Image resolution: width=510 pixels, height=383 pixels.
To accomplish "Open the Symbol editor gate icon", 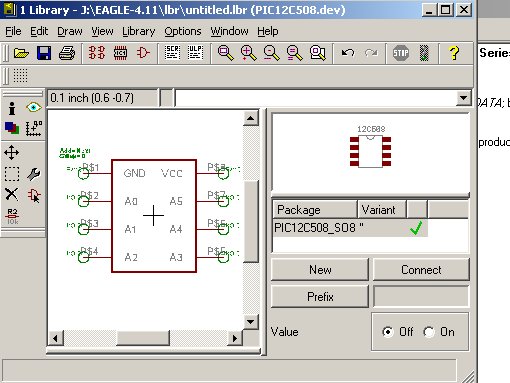I will click(143, 53).
